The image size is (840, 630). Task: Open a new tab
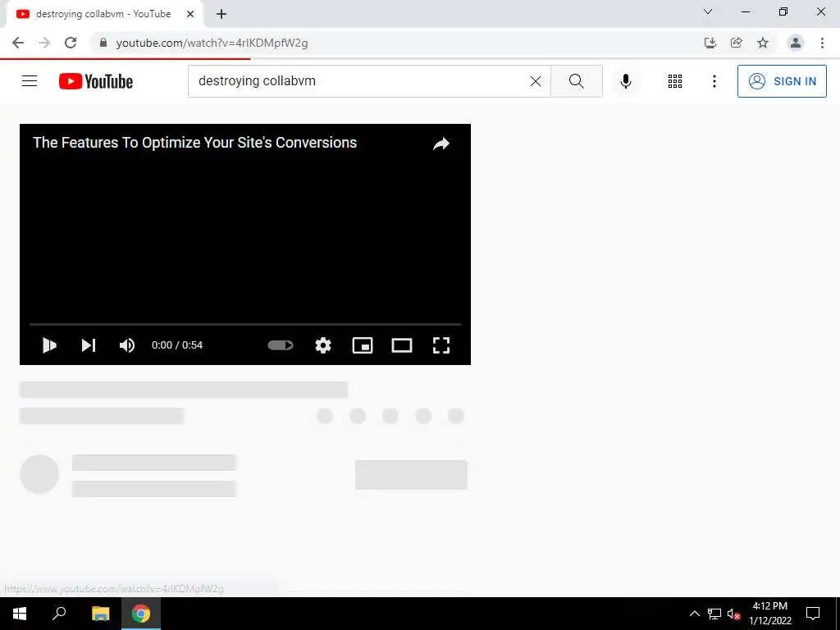click(x=221, y=14)
